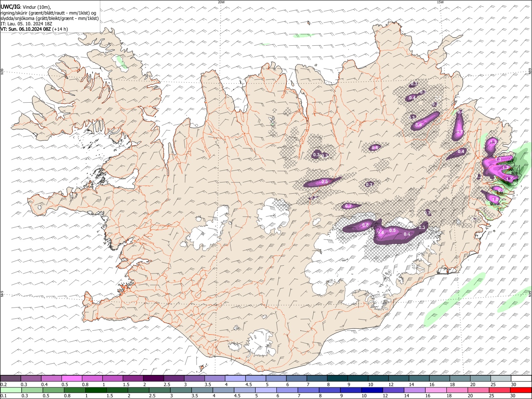
Task: Click the 'VT: Sun. 06.10.2024 08Z' valid time
Action: pyautogui.click(x=26, y=29)
